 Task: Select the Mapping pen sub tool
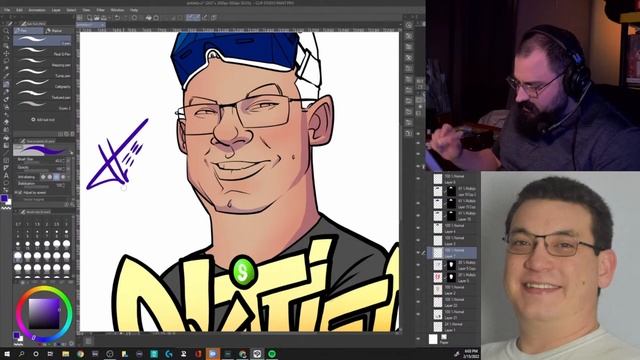pos(42,63)
